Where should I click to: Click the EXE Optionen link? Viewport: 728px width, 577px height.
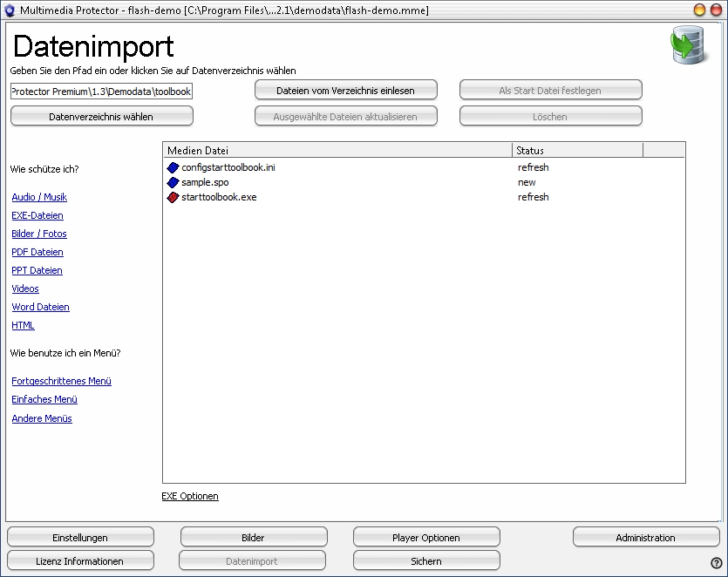coord(190,496)
